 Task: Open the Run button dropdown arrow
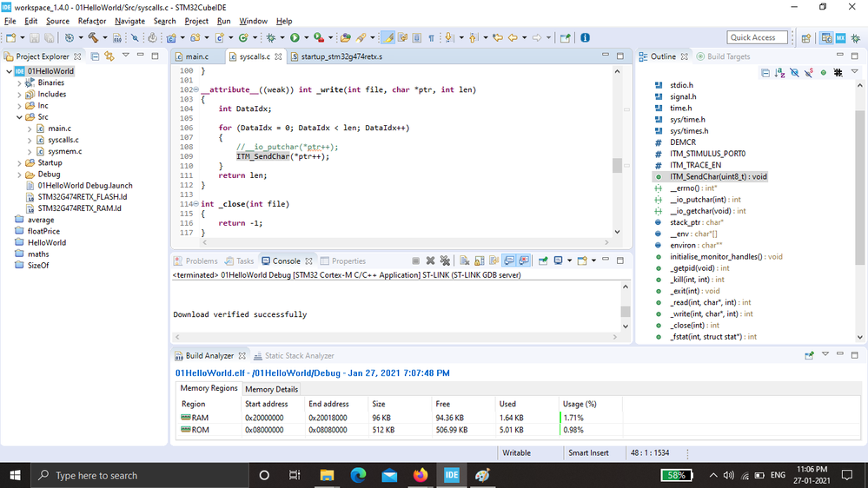[x=306, y=37]
